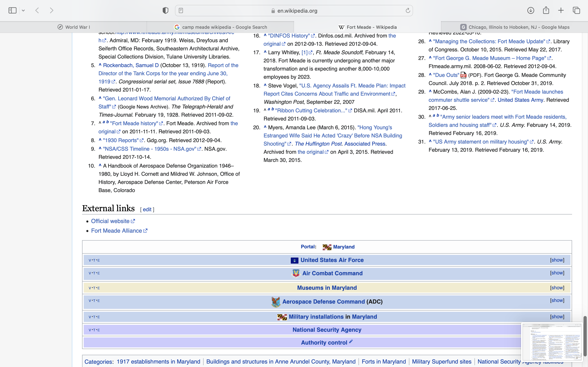Open a new tab with the plus icon
Image resolution: width=588 pixels, height=367 pixels.
click(x=561, y=10)
